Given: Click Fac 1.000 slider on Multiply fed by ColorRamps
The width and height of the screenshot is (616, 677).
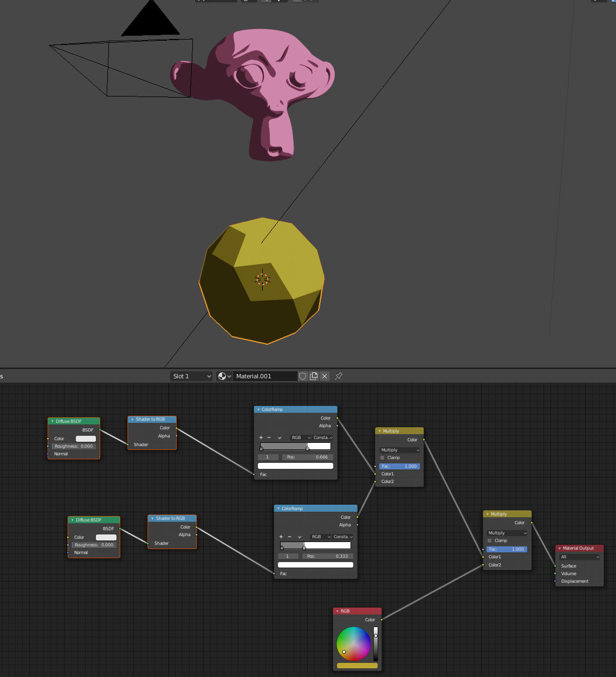Looking at the screenshot, I should click(x=399, y=466).
